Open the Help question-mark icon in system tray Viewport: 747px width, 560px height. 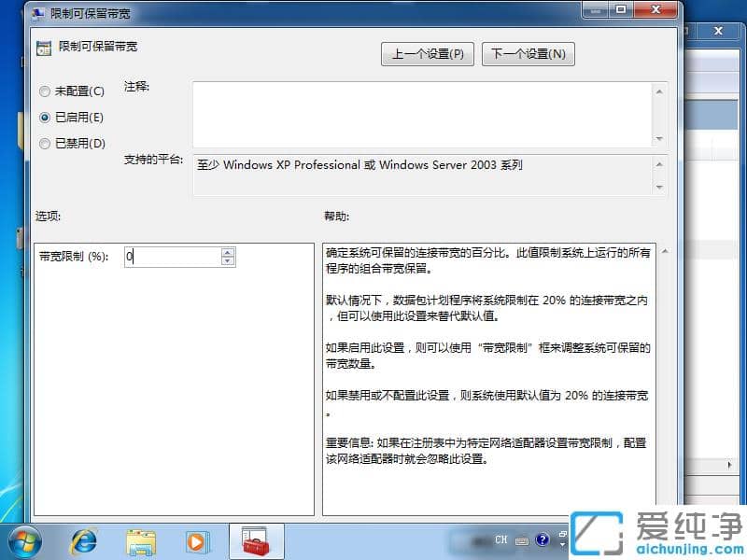click(x=543, y=540)
